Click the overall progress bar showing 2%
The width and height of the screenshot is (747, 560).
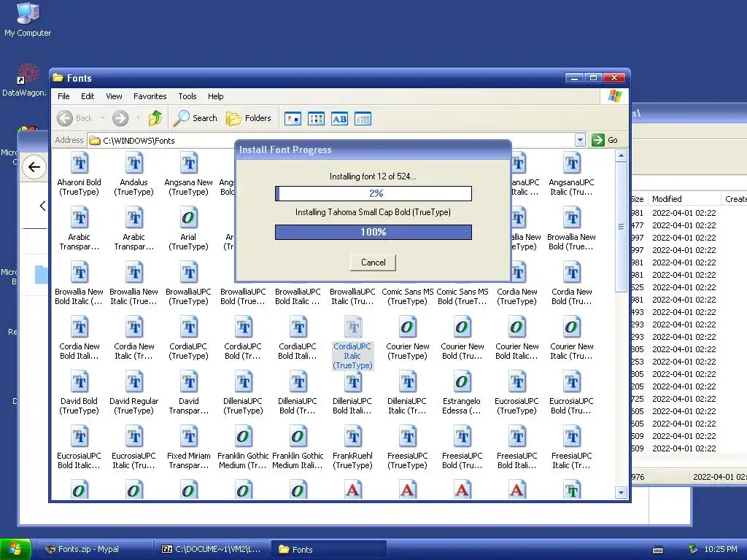(373, 193)
